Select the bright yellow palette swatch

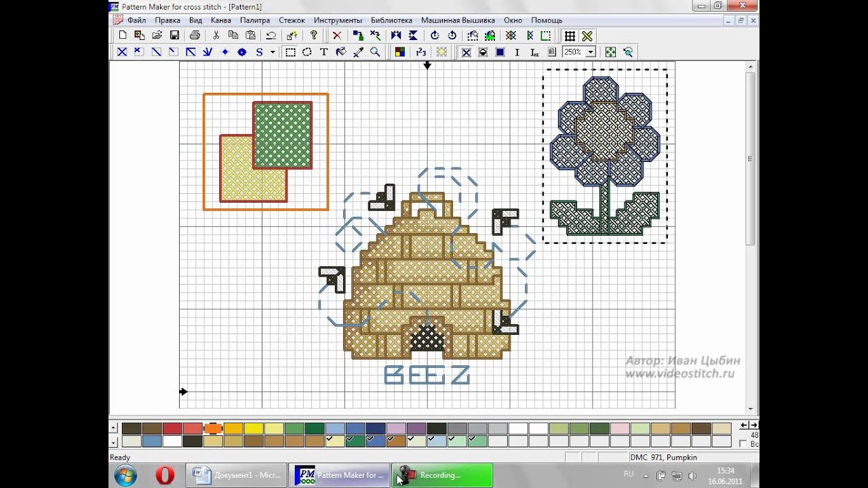[254, 428]
